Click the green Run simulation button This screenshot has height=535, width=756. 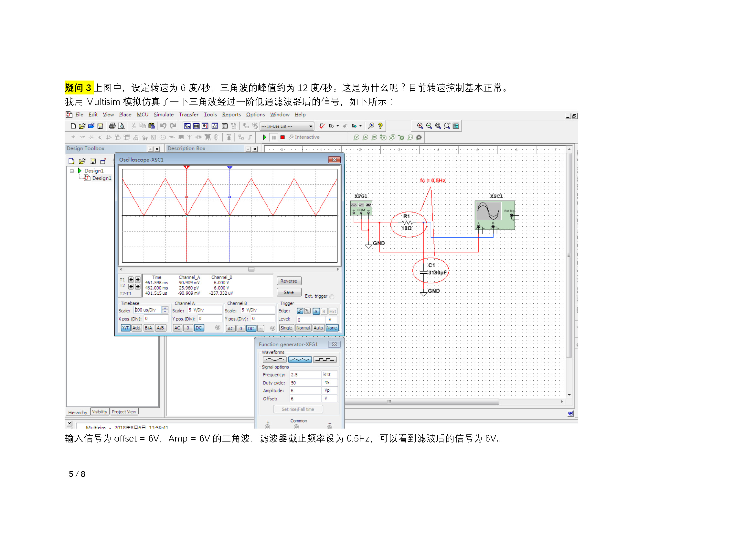(264, 137)
